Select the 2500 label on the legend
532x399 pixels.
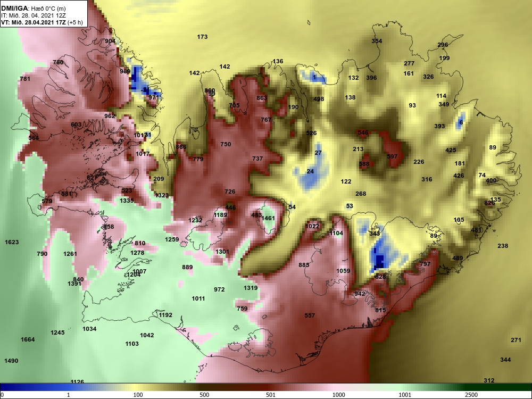(471, 395)
